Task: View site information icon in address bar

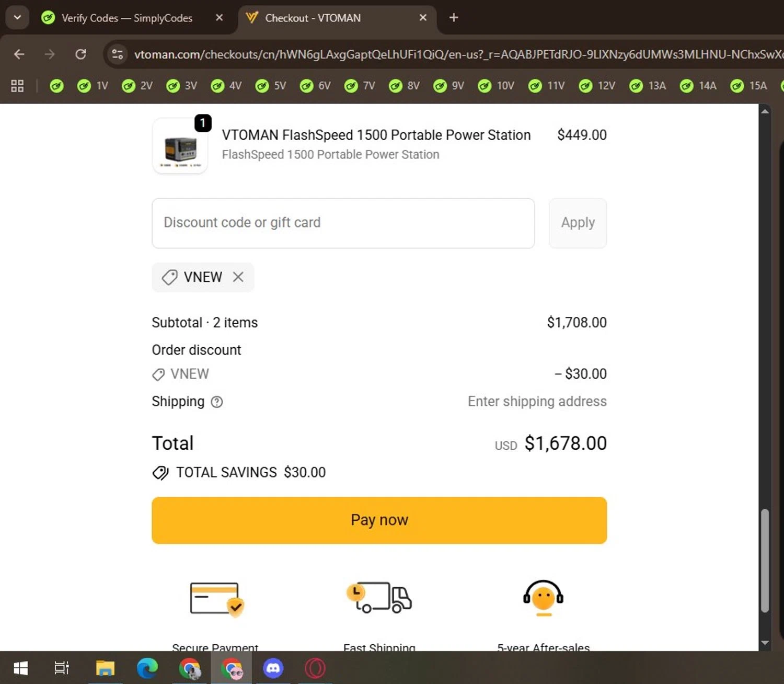Action: point(118,54)
